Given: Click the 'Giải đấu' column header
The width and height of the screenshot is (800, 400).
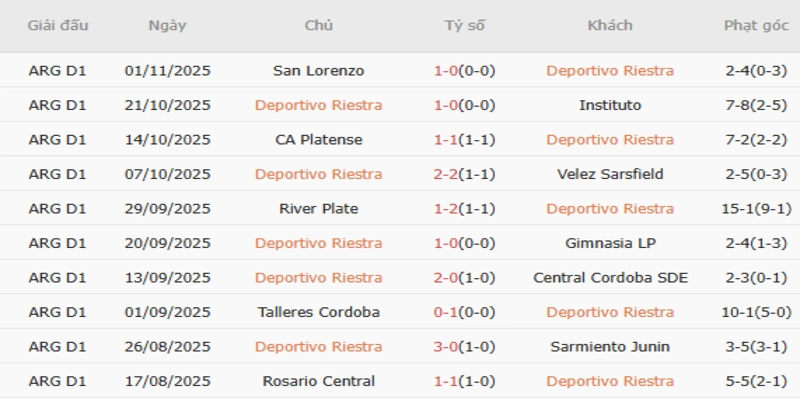Looking at the screenshot, I should tap(57, 26).
